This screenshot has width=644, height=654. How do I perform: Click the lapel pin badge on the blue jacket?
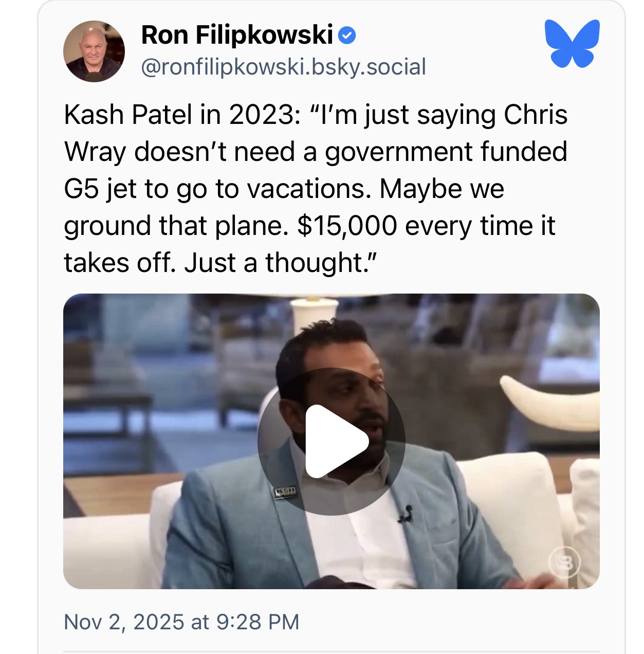pos(284,492)
